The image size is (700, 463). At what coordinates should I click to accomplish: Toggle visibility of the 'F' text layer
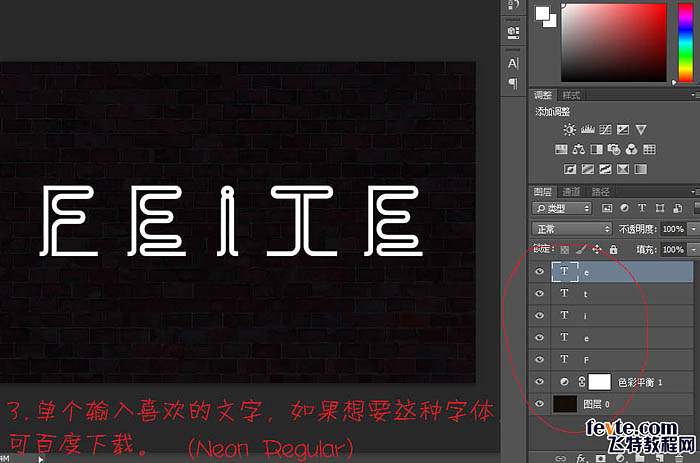540,359
